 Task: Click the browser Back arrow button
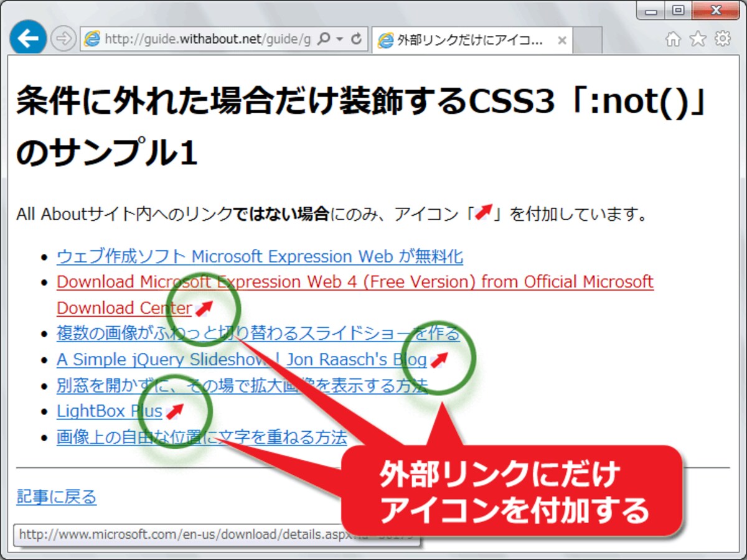click(x=28, y=39)
